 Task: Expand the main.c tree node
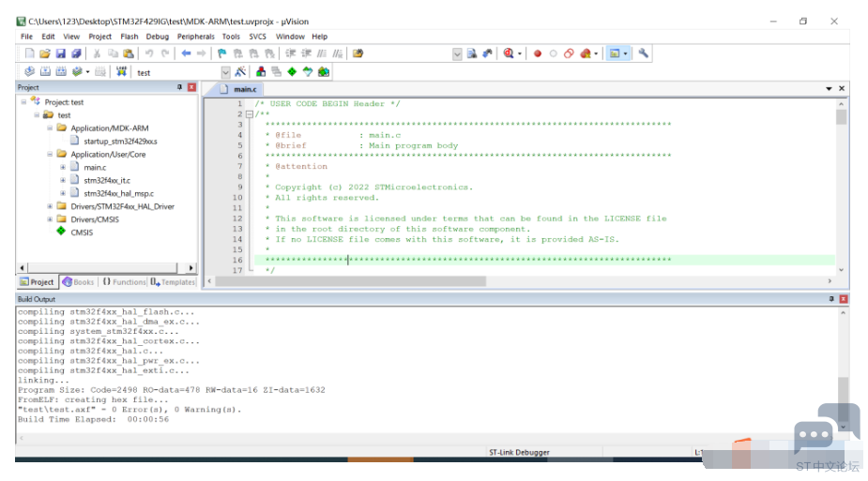(x=63, y=167)
